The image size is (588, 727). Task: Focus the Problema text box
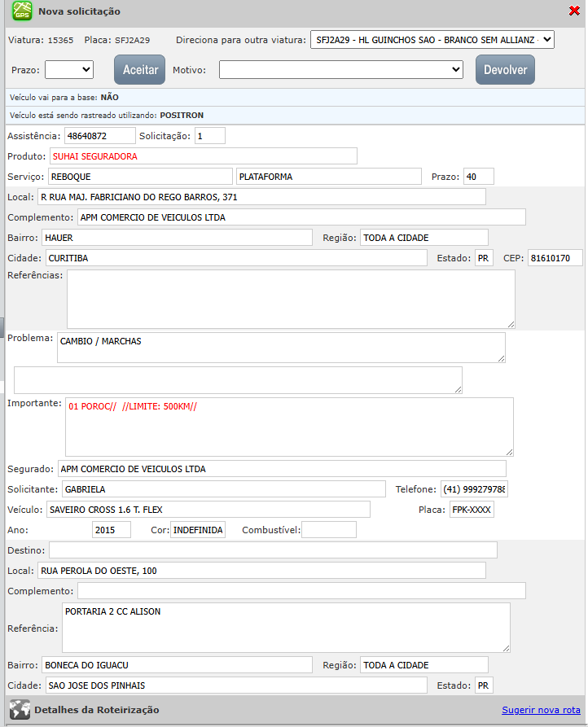[x=281, y=347]
